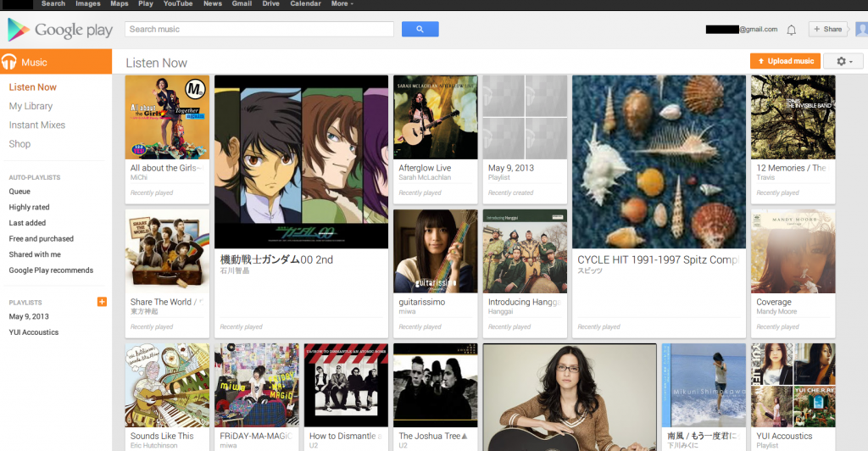This screenshot has width=868, height=451.
Task: Go to Shop in sidebar
Action: 19,143
